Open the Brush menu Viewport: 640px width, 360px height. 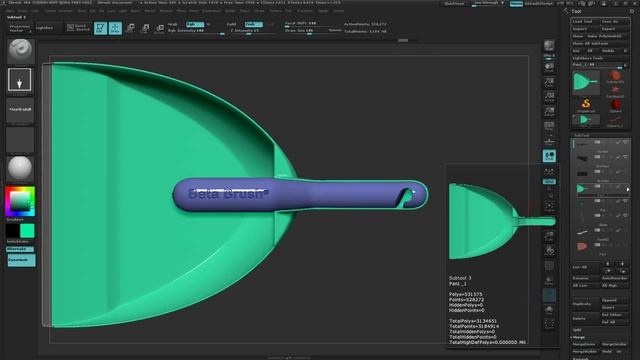22,11
